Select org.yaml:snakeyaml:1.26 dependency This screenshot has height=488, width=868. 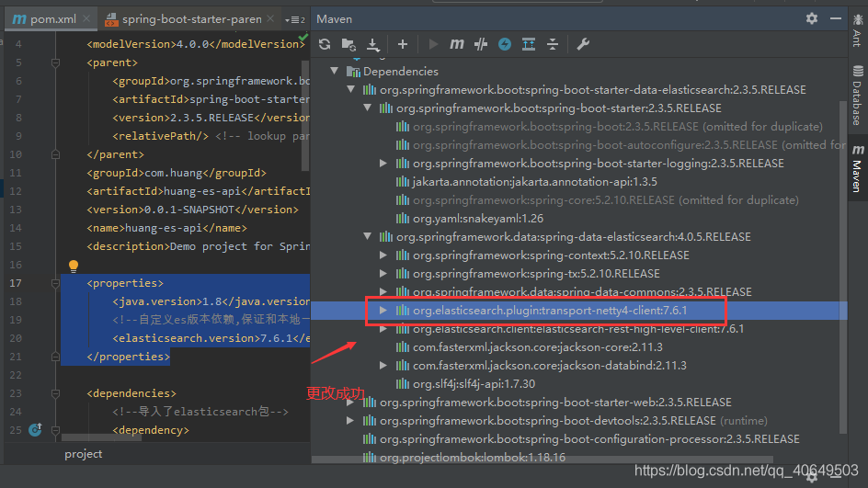(478, 218)
